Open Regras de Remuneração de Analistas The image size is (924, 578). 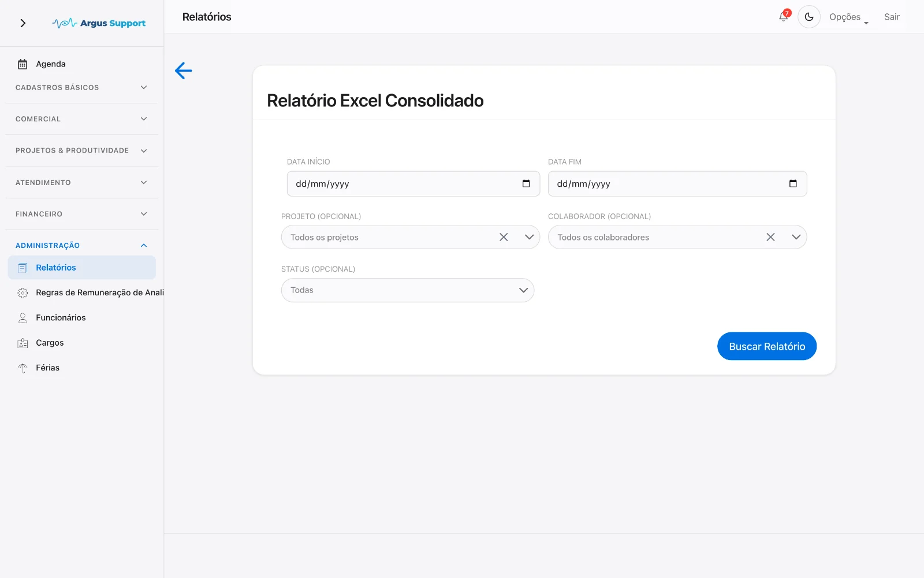86,292
